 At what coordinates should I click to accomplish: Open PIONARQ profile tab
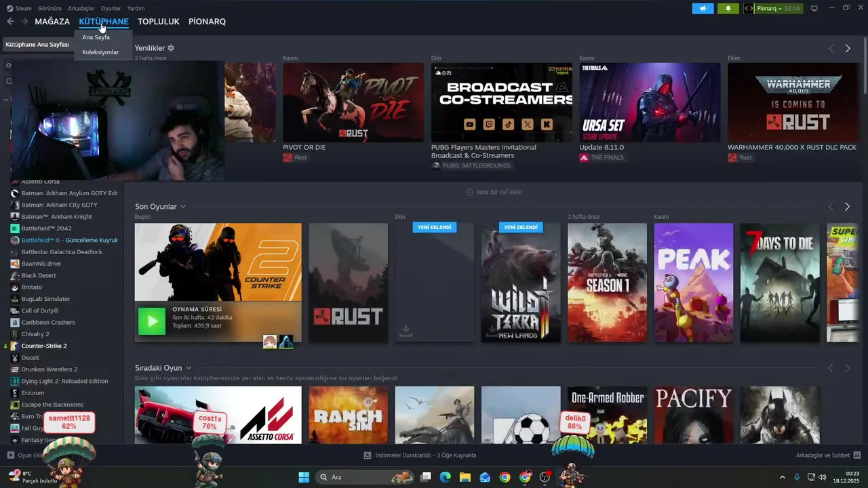[207, 22]
